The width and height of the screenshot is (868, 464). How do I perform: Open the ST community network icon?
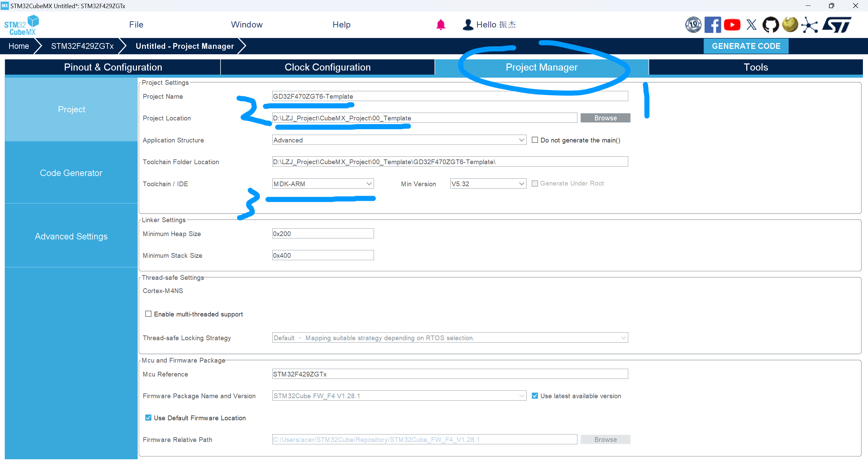pyautogui.click(x=809, y=25)
